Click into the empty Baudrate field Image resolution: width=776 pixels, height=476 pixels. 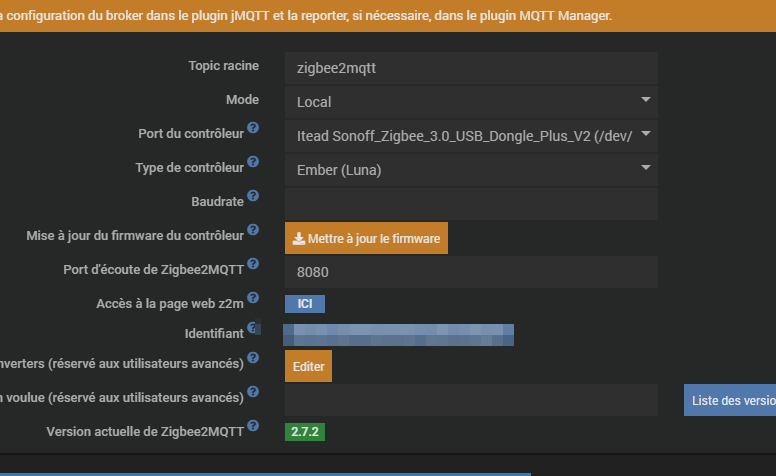pyautogui.click(x=471, y=204)
